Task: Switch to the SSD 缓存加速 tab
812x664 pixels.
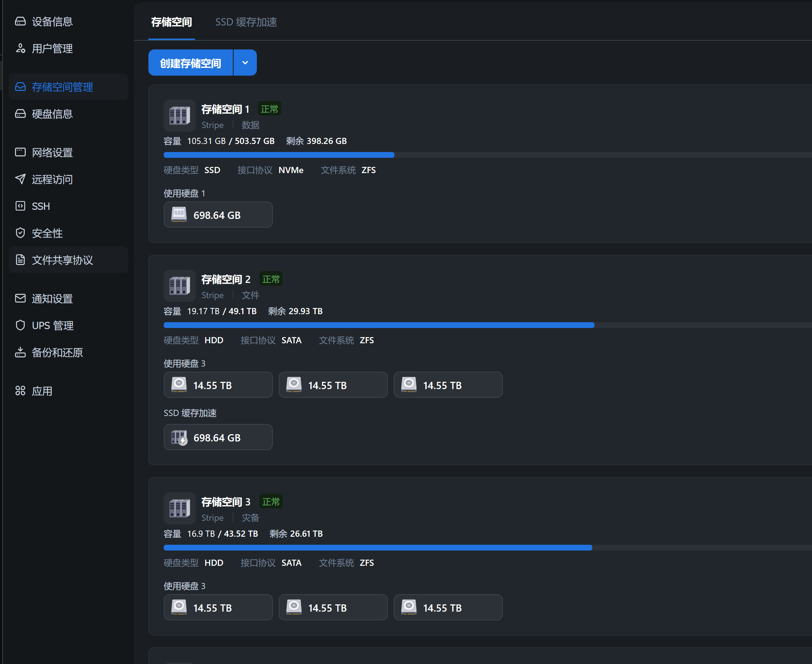Action: point(246,22)
